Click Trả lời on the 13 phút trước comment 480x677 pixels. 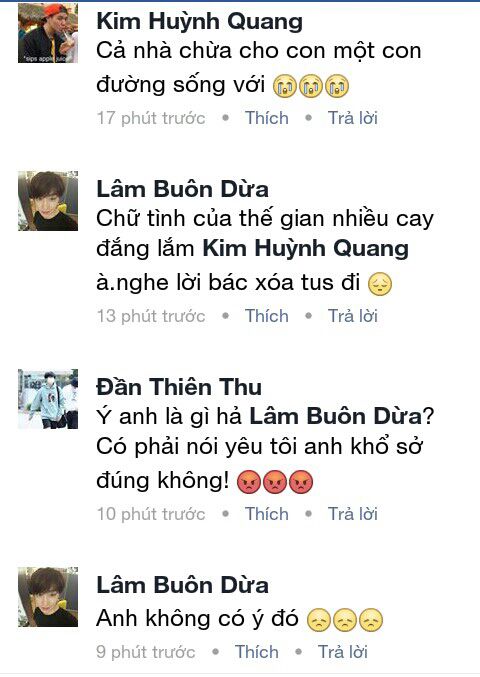353,316
